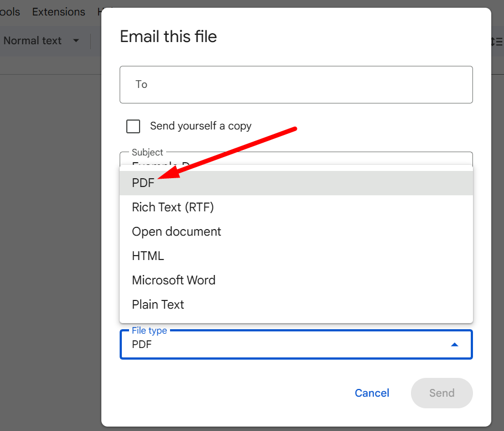Click the line spacing icon in toolbar

(497, 41)
